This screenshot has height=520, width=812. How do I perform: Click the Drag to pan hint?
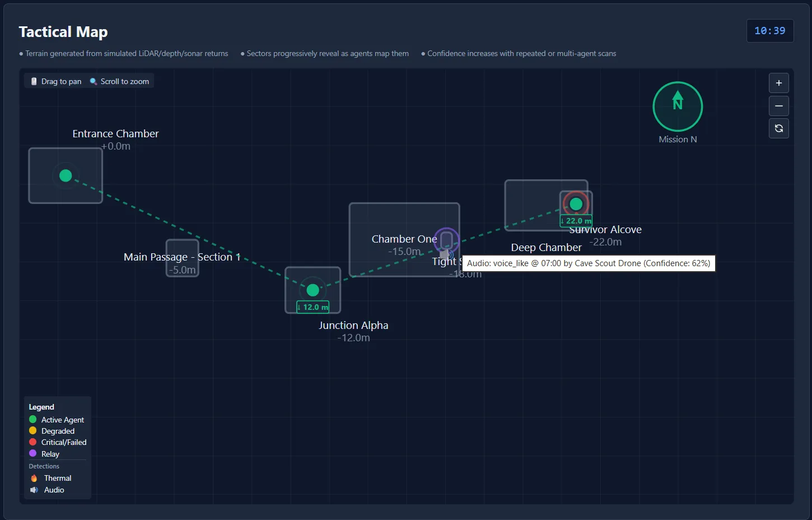pyautogui.click(x=56, y=81)
